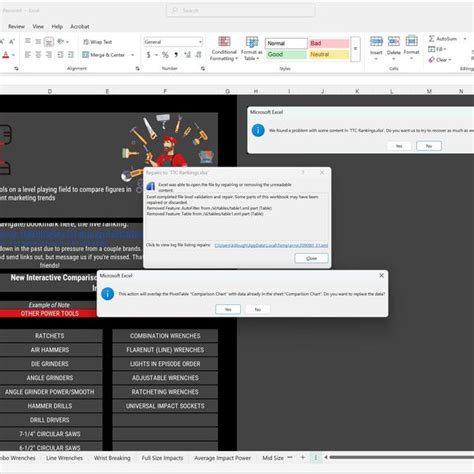Switch to Full Size Impacts sheet tab
The image size is (474, 474).
coord(162,458)
